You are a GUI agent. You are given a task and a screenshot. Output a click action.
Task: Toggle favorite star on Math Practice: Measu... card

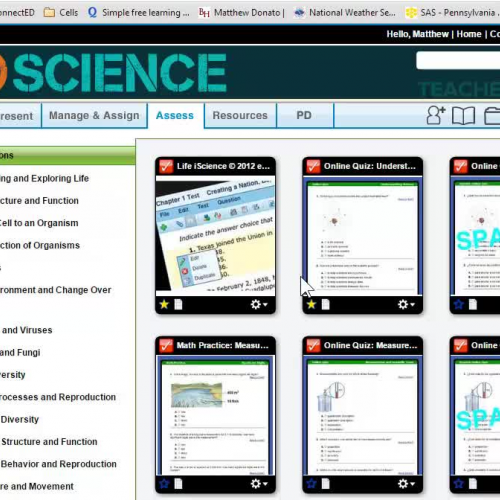164,483
